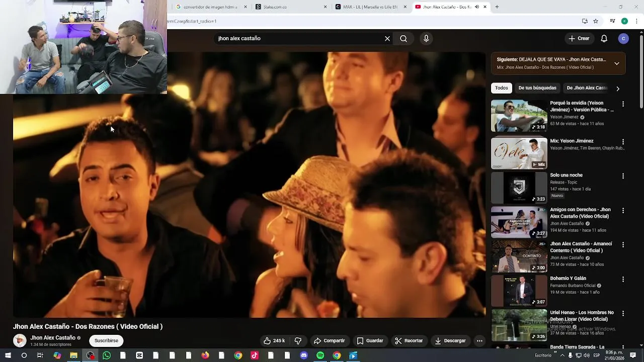Image resolution: width=644 pixels, height=362 pixels.
Task: Open options for Amanecí Contento video
Action: tap(623, 245)
